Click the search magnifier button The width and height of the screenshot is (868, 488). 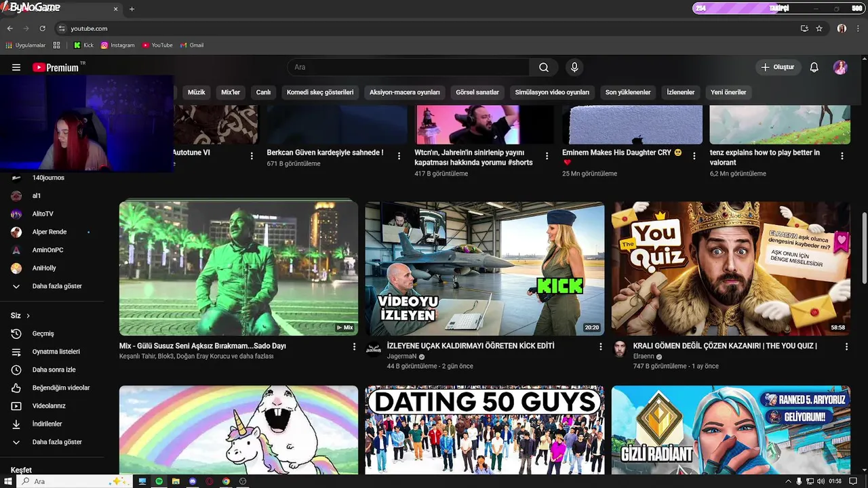coord(544,67)
